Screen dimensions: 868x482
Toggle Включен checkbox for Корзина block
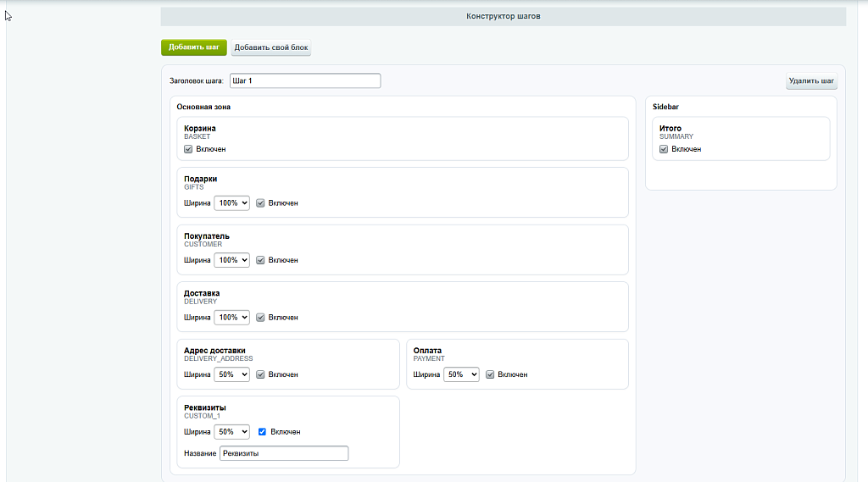(x=188, y=149)
